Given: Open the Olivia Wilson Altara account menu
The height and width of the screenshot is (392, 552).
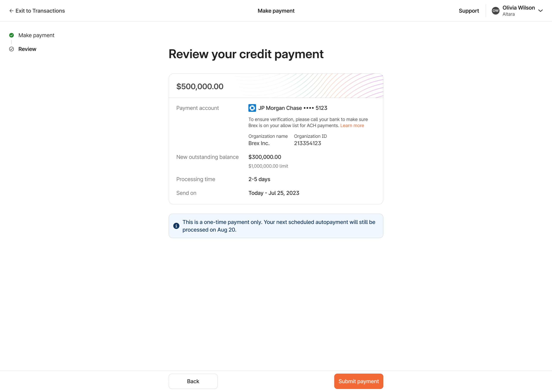Looking at the screenshot, I should tap(518, 11).
